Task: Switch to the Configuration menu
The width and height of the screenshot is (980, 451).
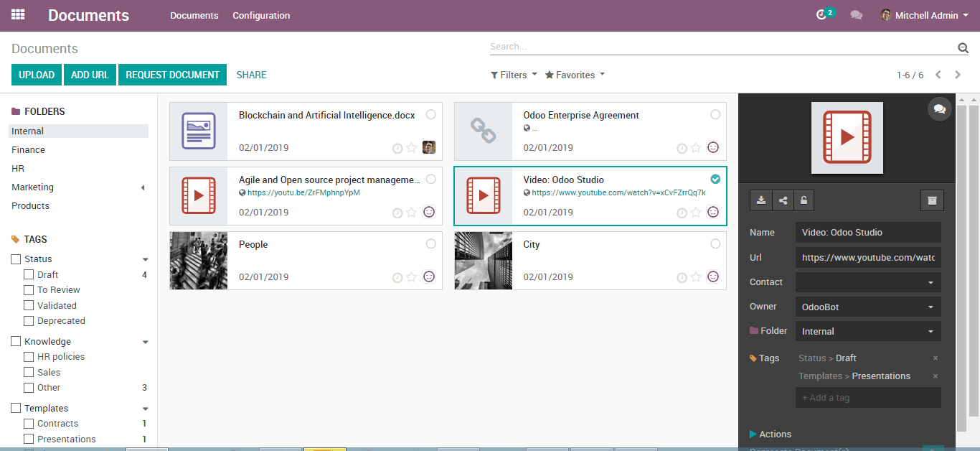Action: pyautogui.click(x=260, y=15)
